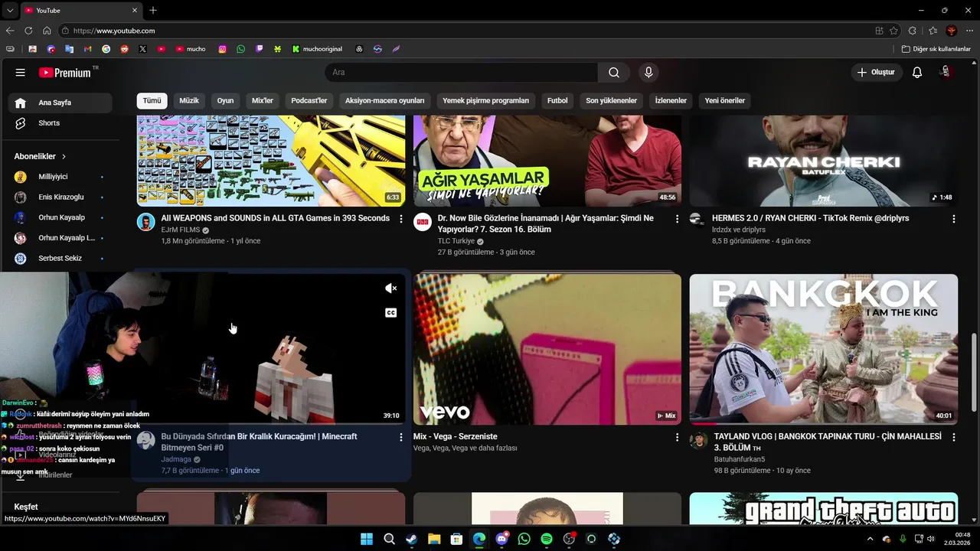Select the Yemek pişirme programları chip

[x=485, y=101]
